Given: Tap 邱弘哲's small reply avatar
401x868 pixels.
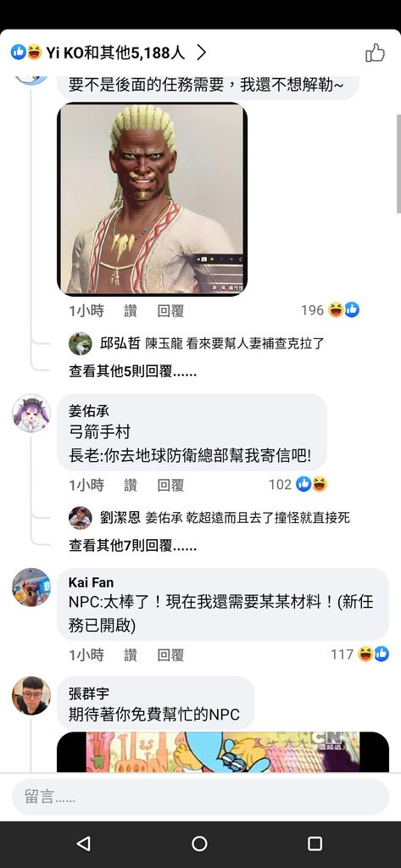Looking at the screenshot, I should pos(81,344).
